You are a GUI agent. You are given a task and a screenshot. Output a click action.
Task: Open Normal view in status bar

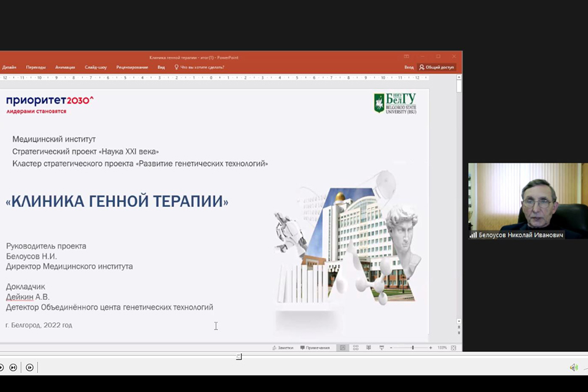point(343,348)
